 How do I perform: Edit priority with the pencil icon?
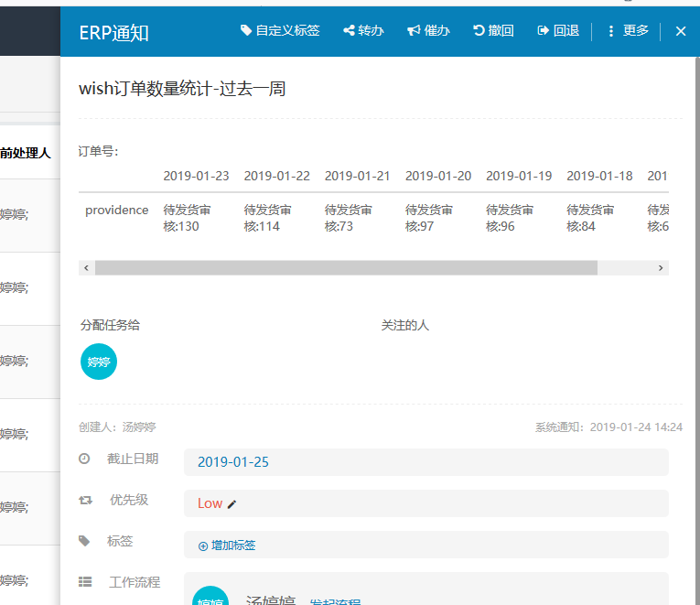(x=232, y=503)
